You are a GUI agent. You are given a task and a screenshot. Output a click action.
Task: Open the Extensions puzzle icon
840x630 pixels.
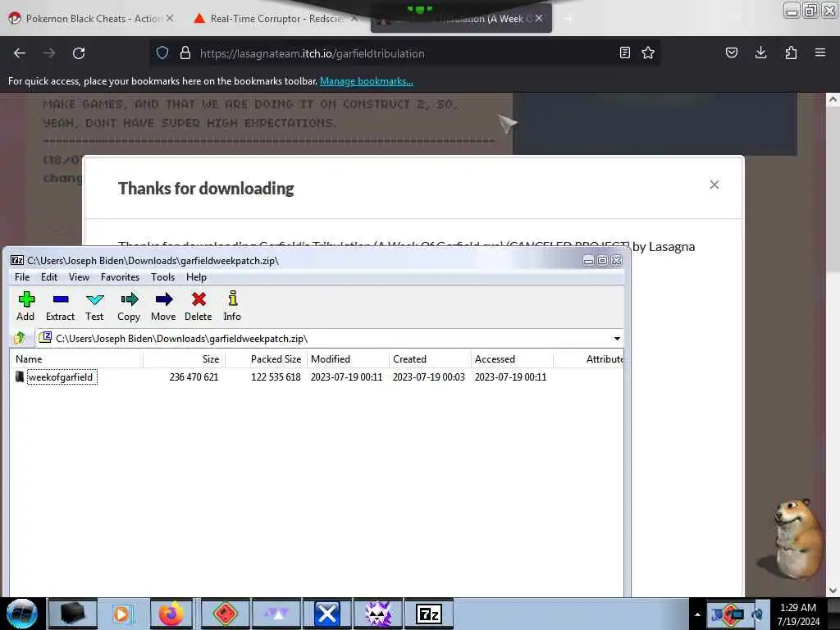(791, 52)
